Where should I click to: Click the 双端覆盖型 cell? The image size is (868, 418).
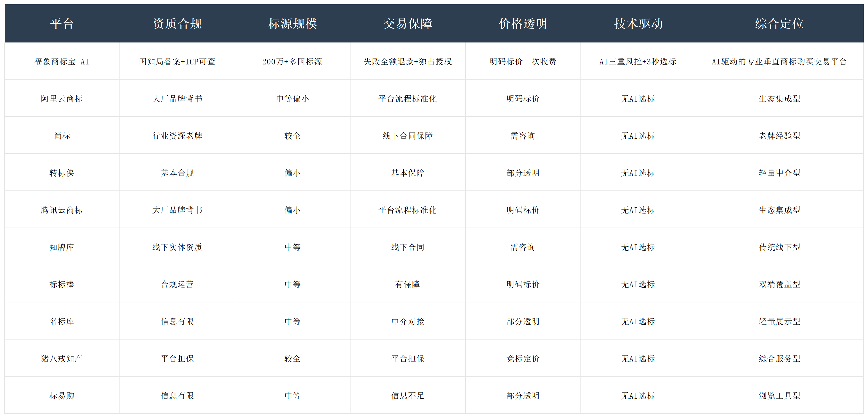(779, 284)
